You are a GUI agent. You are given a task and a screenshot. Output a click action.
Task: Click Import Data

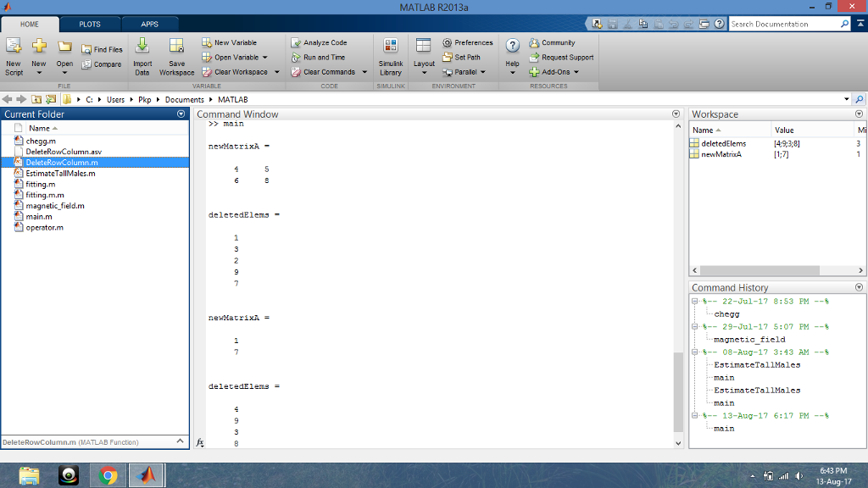142,57
